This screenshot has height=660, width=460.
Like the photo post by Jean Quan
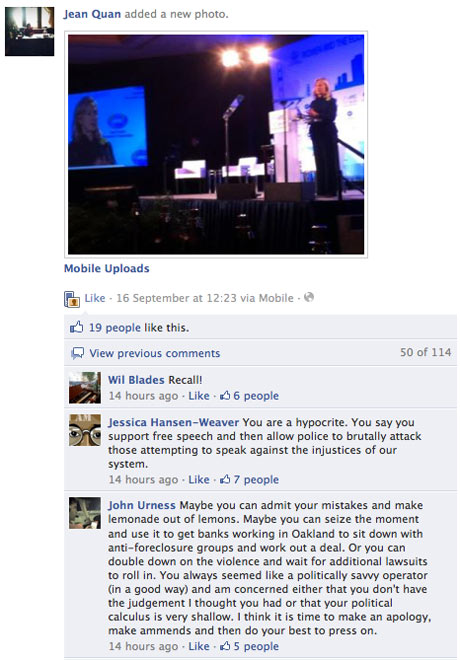click(95, 298)
